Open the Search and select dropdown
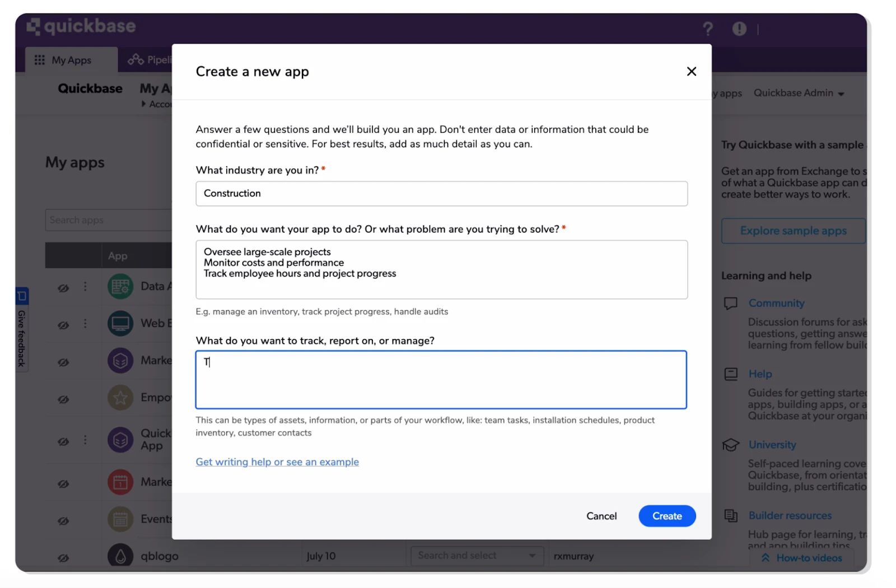Viewport: 896px width, 588px height. point(477,556)
